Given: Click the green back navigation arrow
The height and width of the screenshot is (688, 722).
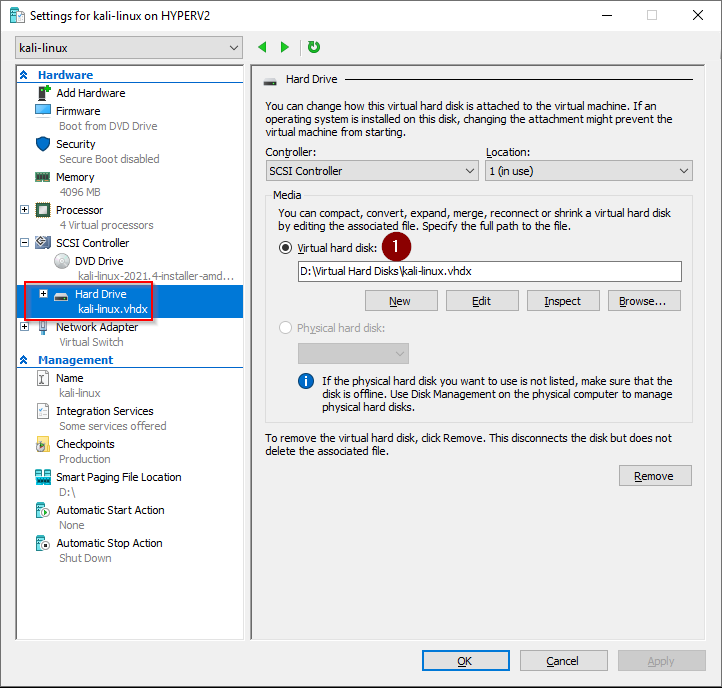Looking at the screenshot, I should tap(263, 47).
